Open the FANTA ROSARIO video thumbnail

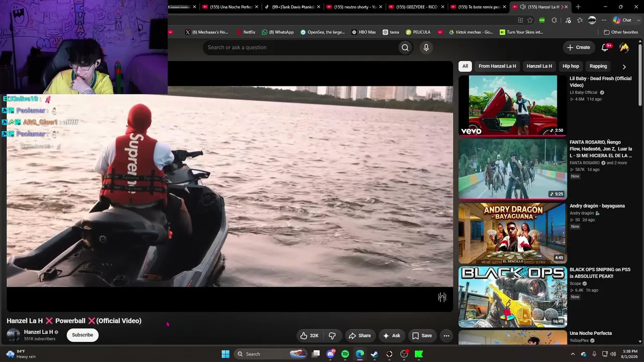512,169
